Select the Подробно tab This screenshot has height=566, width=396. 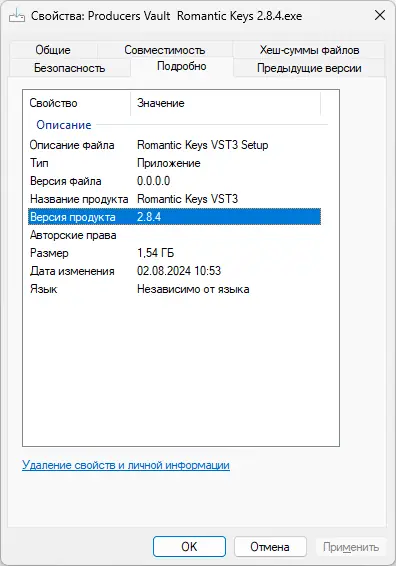[182, 66]
